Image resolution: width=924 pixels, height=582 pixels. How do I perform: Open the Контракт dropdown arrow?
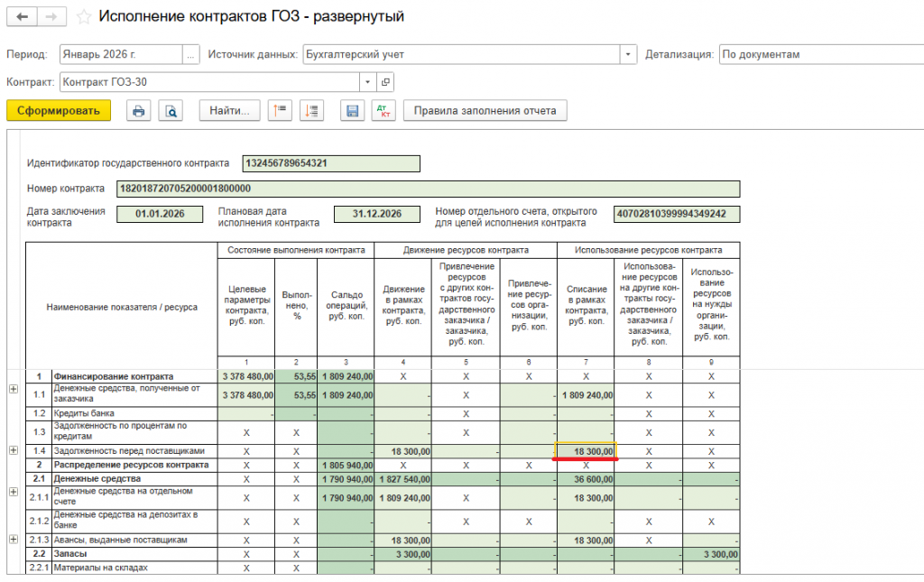point(368,82)
